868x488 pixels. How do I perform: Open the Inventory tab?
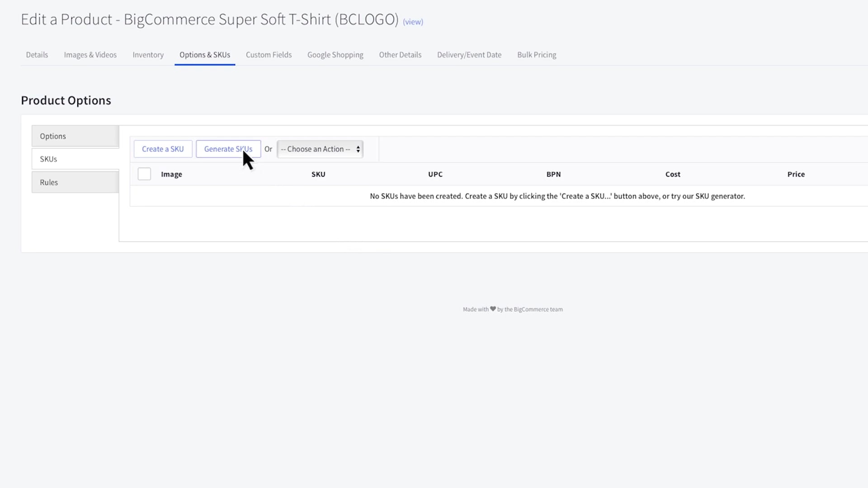(x=148, y=55)
